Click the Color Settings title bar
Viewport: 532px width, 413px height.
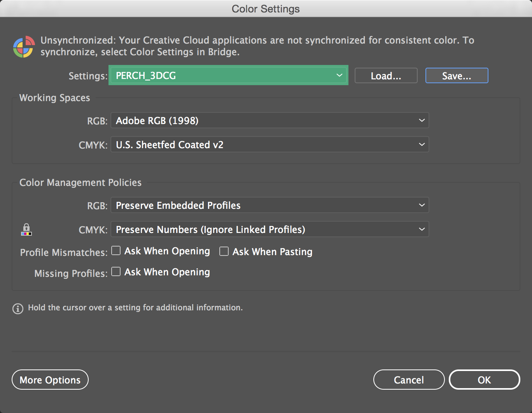tap(266, 9)
